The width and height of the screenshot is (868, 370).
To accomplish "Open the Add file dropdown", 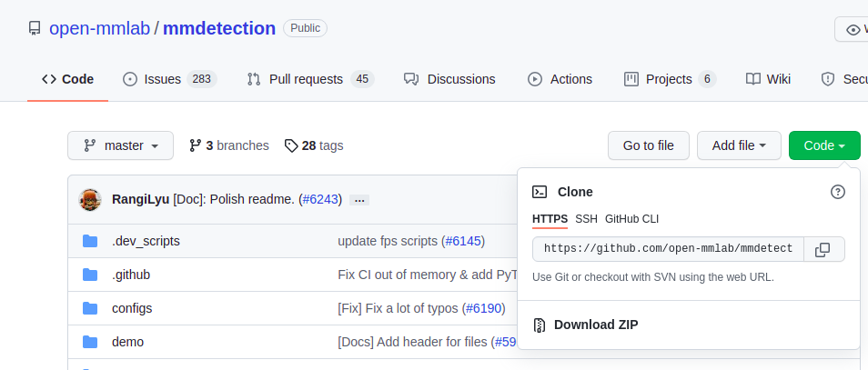I will [x=739, y=145].
